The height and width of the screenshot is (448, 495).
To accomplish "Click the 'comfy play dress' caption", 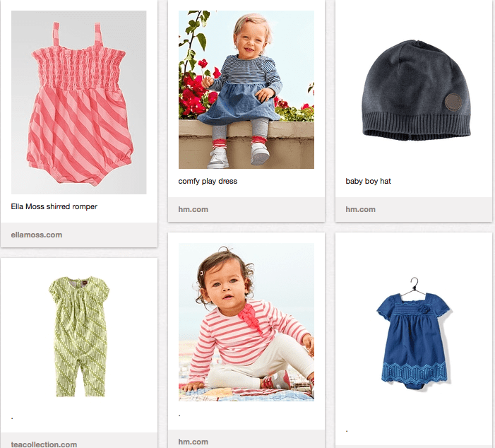I will point(208,182).
